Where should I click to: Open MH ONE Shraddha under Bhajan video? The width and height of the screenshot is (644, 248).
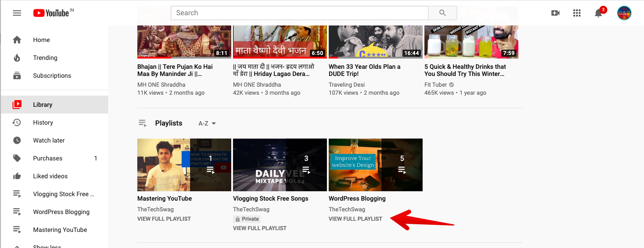(161, 84)
